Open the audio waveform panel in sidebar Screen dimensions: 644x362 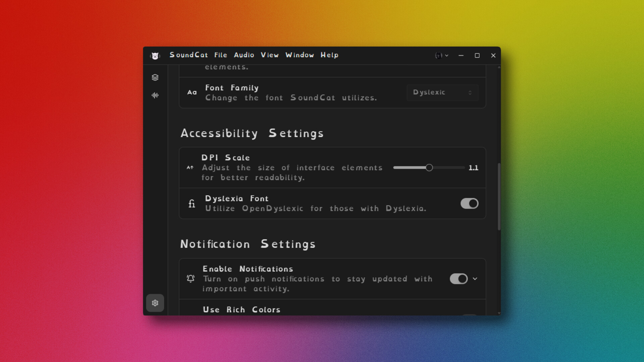point(155,95)
